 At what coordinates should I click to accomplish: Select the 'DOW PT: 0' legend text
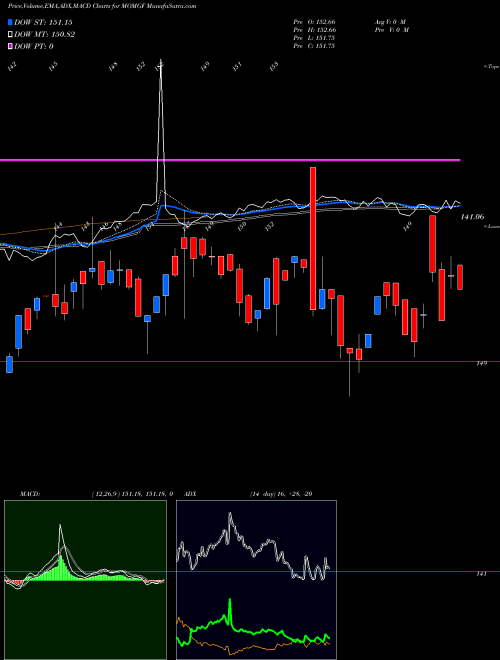click(33, 46)
